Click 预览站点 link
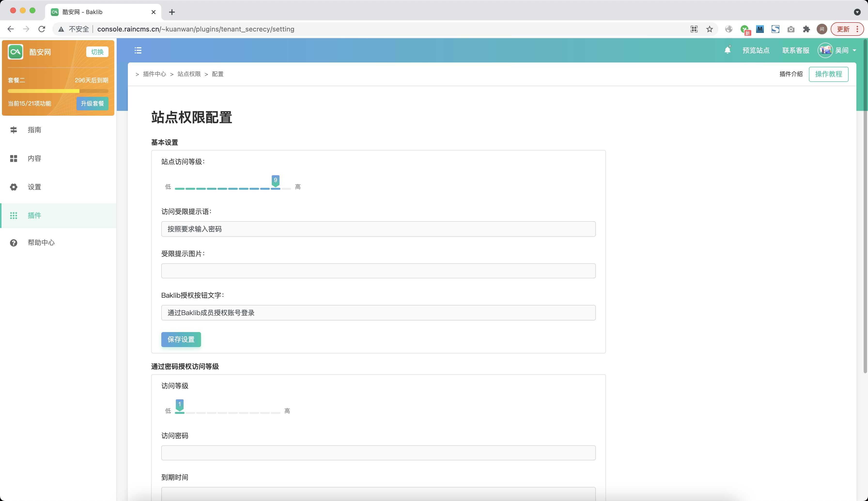 756,51
